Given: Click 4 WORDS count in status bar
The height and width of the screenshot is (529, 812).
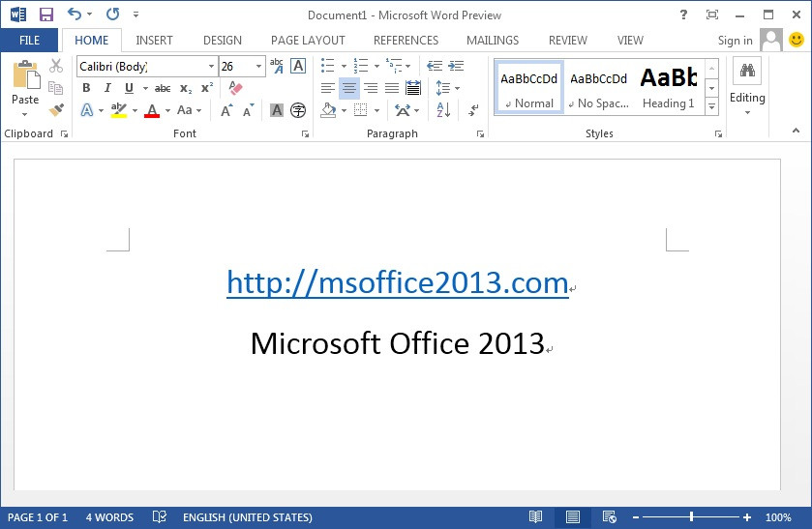Looking at the screenshot, I should click(x=109, y=517).
